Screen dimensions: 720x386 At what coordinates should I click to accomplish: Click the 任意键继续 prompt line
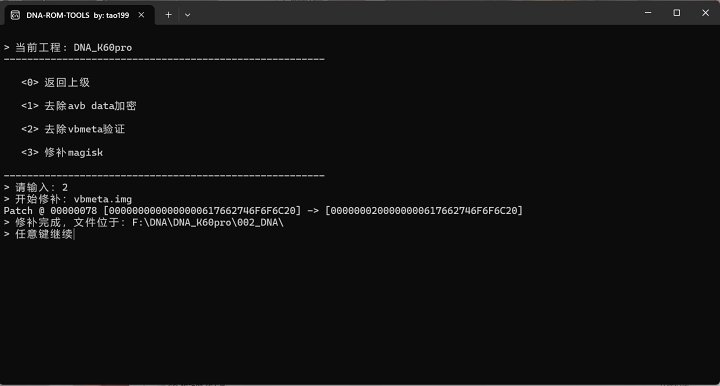[x=39, y=234]
